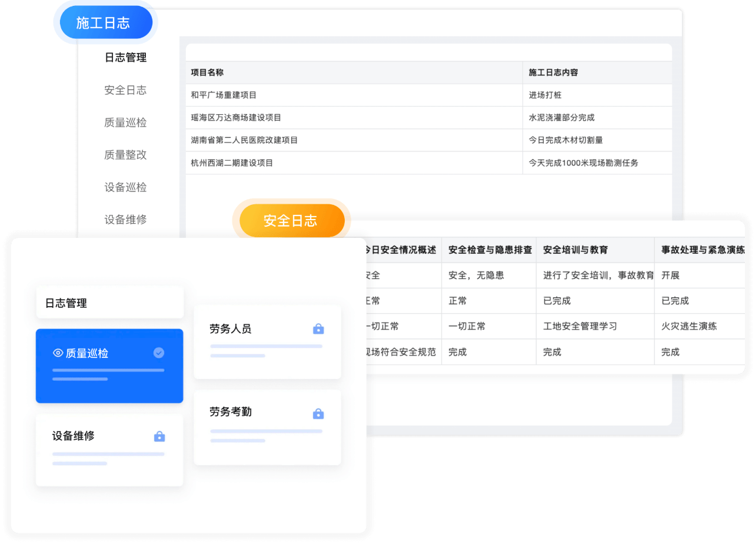The image size is (756, 544).
Task: Select 日志管理 in the left sidebar
Action: 125,58
